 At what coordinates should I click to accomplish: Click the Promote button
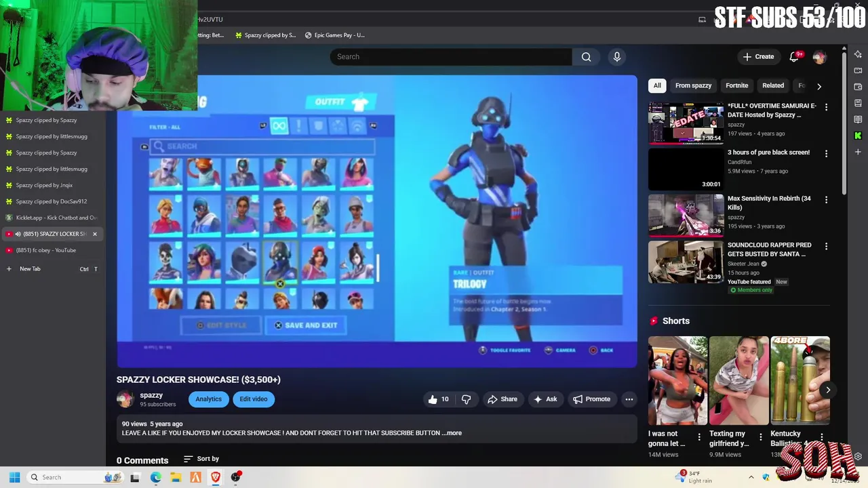tap(591, 399)
